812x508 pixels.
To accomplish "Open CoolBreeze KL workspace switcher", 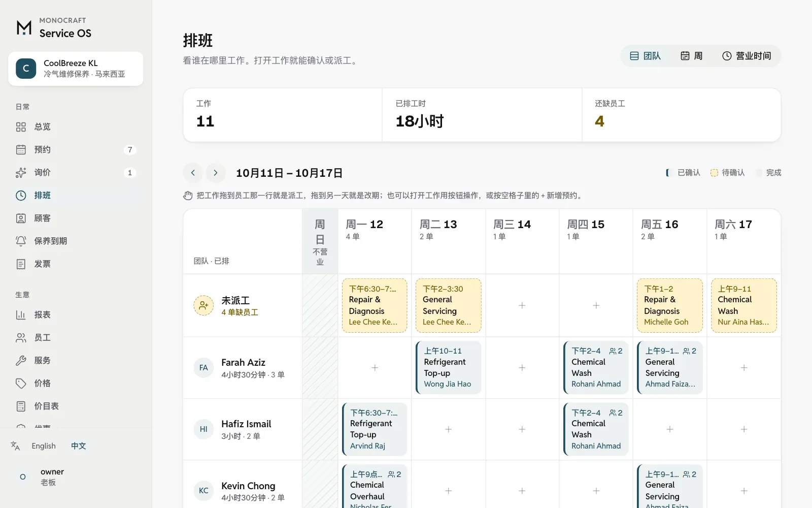I will tap(76, 69).
